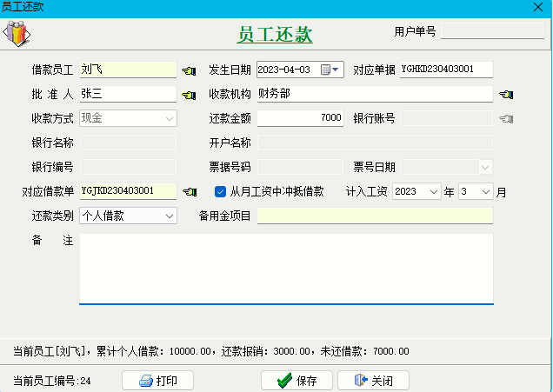The width and height of the screenshot is (553, 392).
Task: Open the 计入工资 year dropdown
Action: coord(434,191)
